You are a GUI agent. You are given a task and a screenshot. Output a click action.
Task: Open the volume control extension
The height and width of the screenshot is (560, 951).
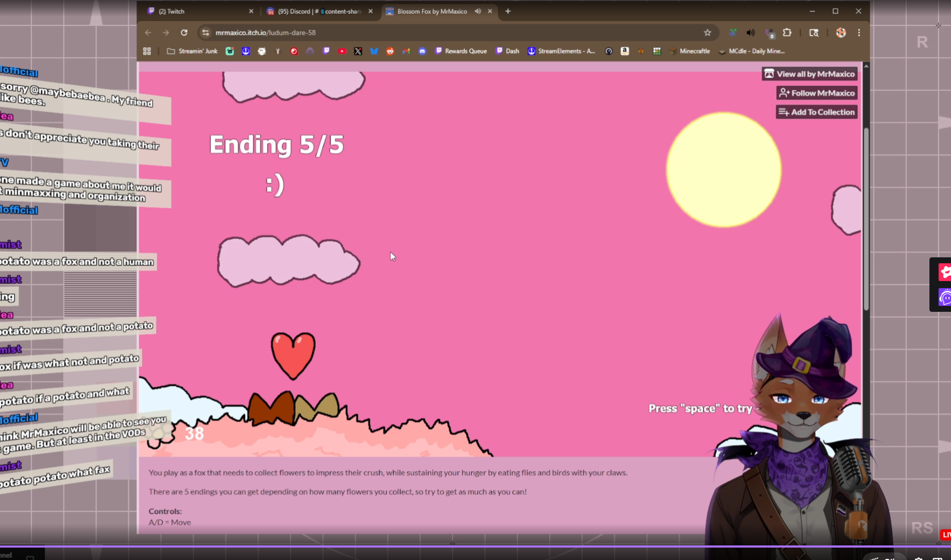[x=750, y=33]
